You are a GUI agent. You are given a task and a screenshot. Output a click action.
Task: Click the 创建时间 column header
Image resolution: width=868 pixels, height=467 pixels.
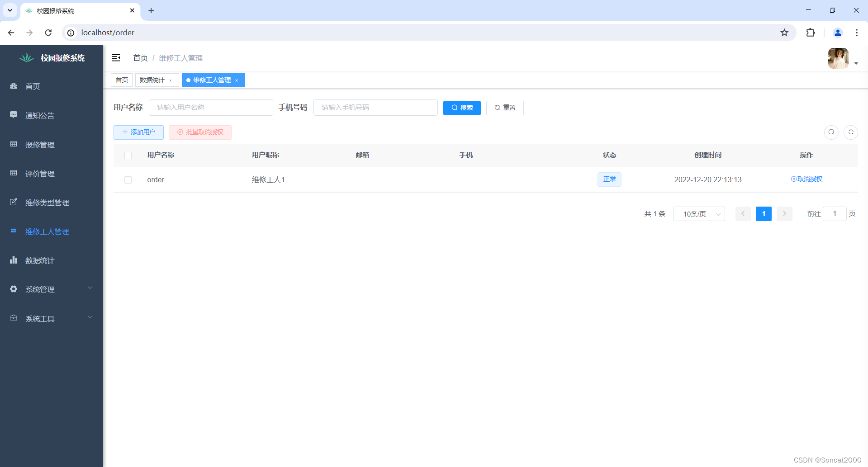[708, 155]
